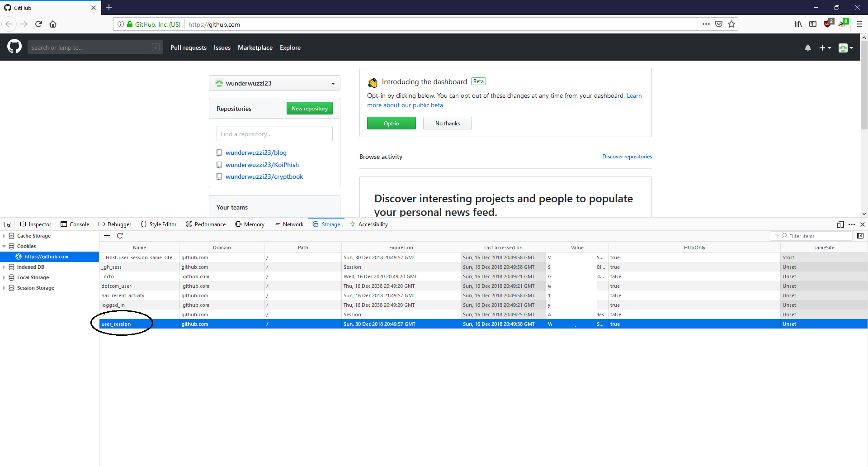Switch to the Network tab
Viewport: 868px width, 467px height.
(288, 224)
